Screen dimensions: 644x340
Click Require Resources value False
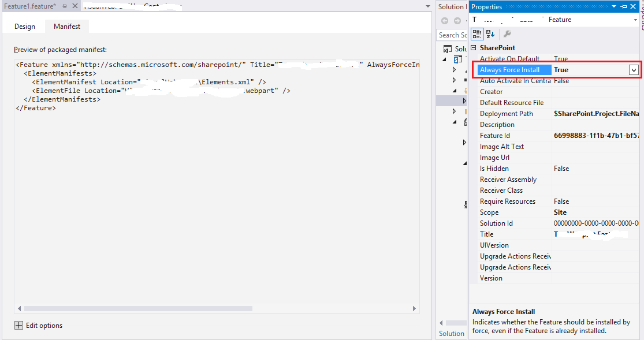(561, 201)
